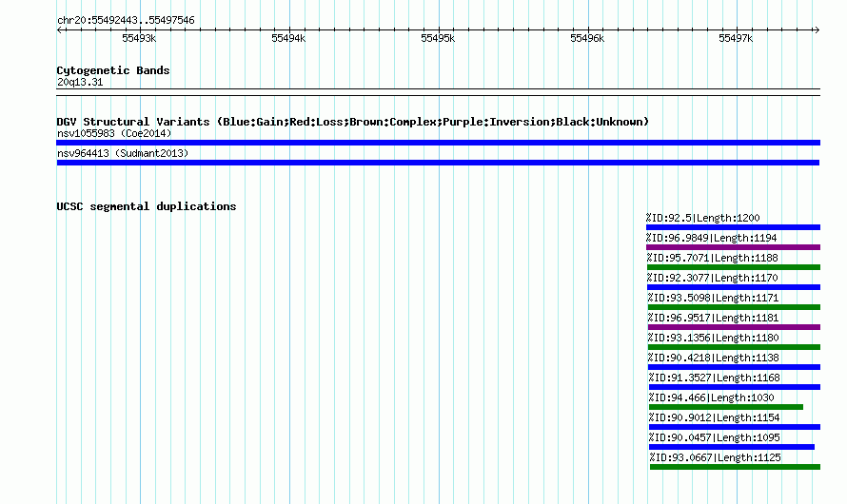Open the UCSC segmental duplications track title
Image resolution: width=847 pixels, height=504 pixels.
[x=147, y=206]
